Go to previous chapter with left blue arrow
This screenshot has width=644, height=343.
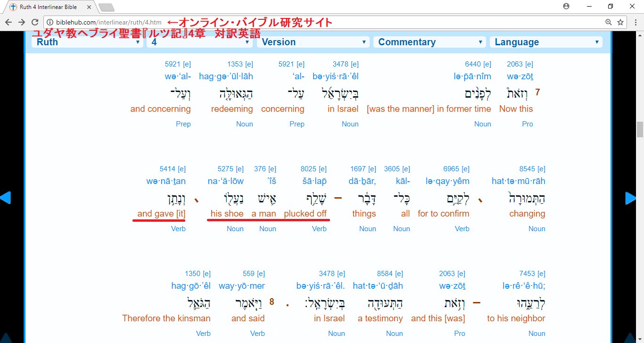[5, 198]
